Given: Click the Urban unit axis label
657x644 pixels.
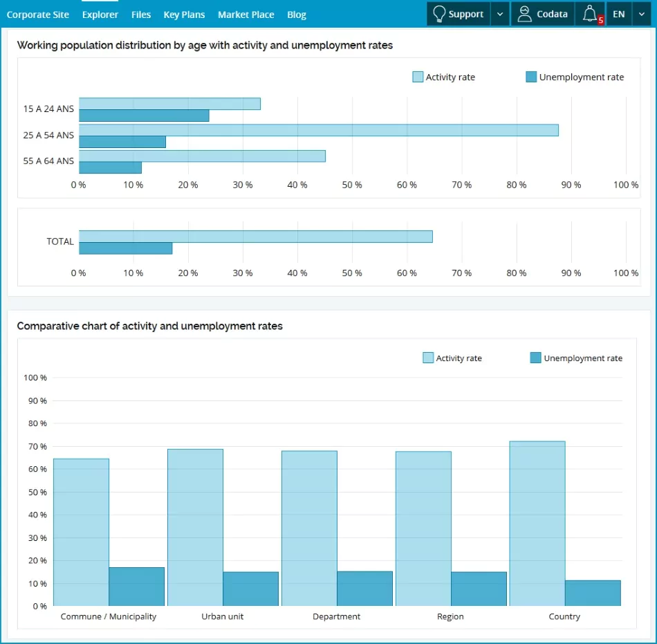Looking at the screenshot, I should coord(223,616).
